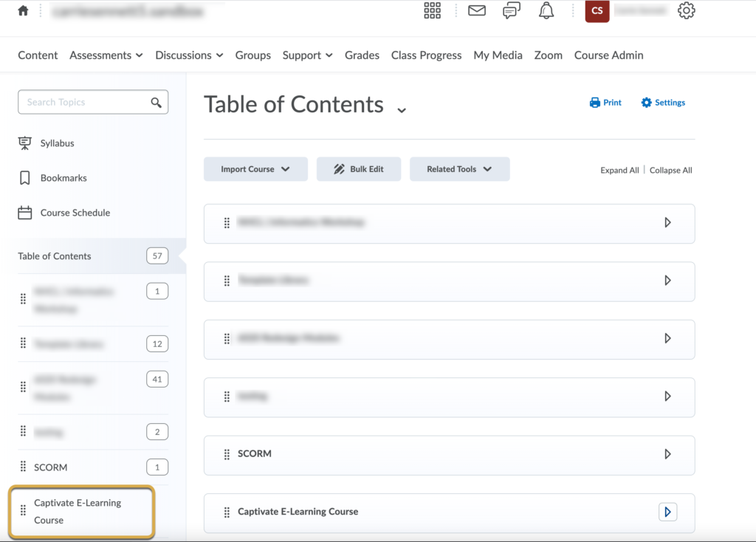Open the subscription alerts chat icon

coord(512,10)
